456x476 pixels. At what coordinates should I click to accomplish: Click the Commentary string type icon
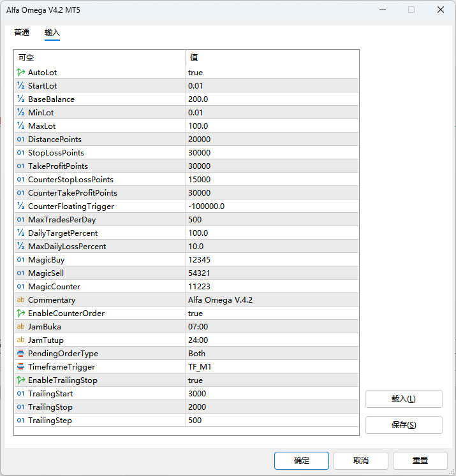[21, 300]
